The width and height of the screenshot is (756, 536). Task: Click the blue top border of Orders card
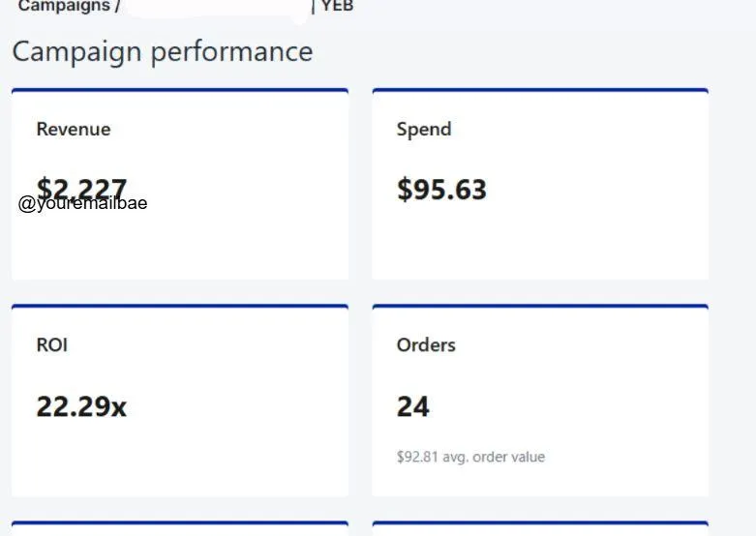[540, 307]
